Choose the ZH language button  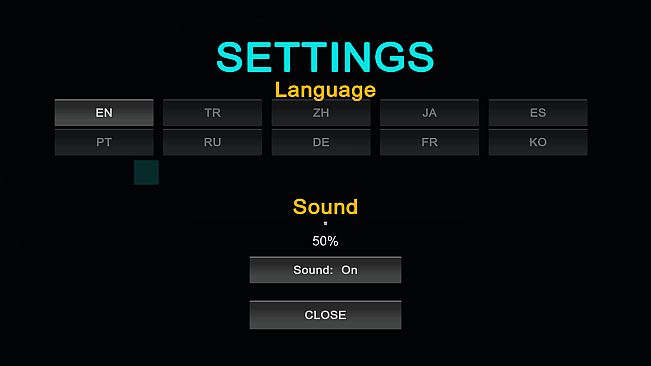(x=321, y=112)
